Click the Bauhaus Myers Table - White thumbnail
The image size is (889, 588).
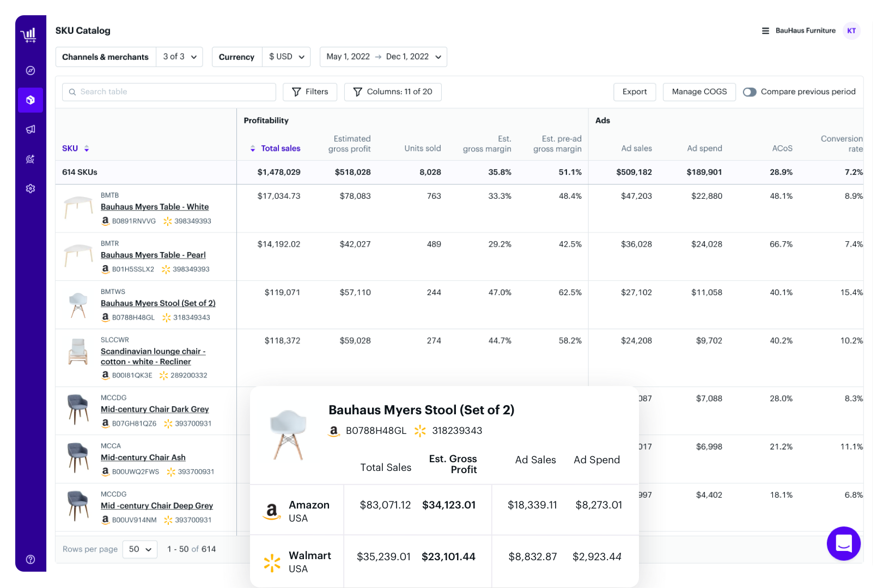point(78,207)
